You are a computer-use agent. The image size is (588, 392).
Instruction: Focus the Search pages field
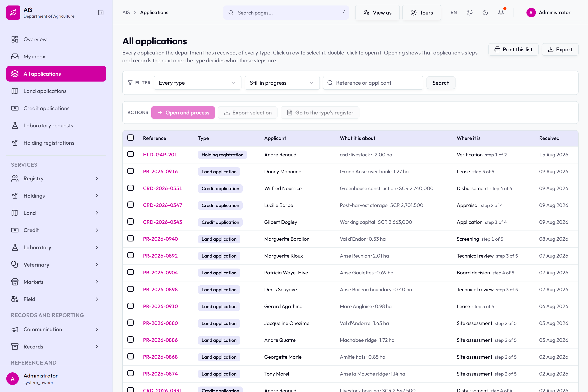(286, 13)
